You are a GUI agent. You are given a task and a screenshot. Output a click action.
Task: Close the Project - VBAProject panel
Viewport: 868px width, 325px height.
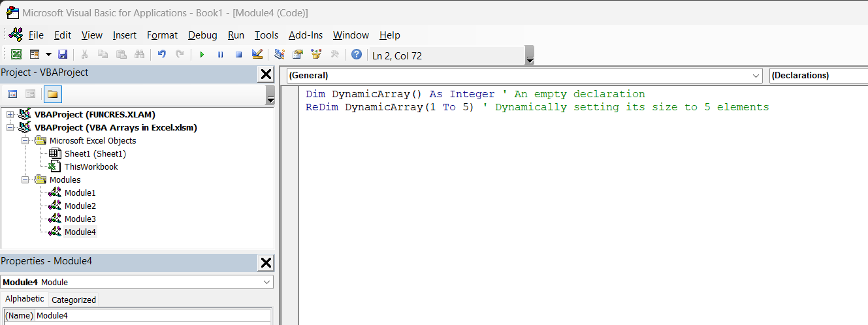pyautogui.click(x=266, y=74)
